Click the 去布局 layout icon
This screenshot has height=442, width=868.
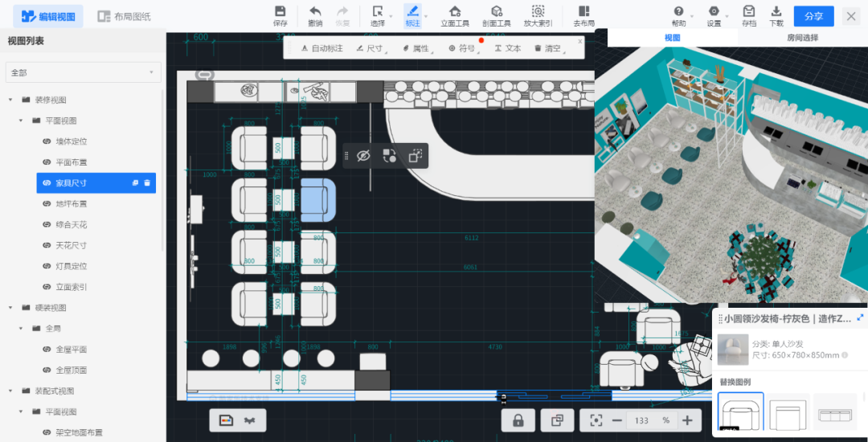pos(583,11)
